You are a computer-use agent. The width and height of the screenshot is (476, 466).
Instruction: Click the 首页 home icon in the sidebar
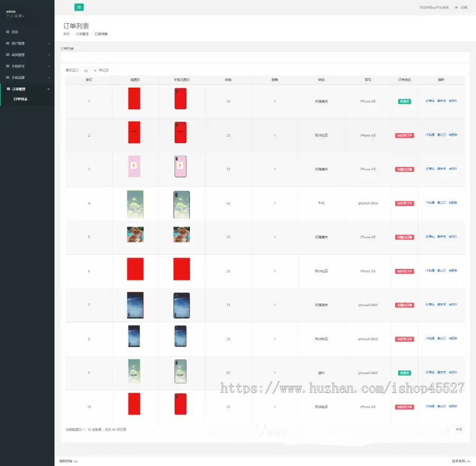7,32
